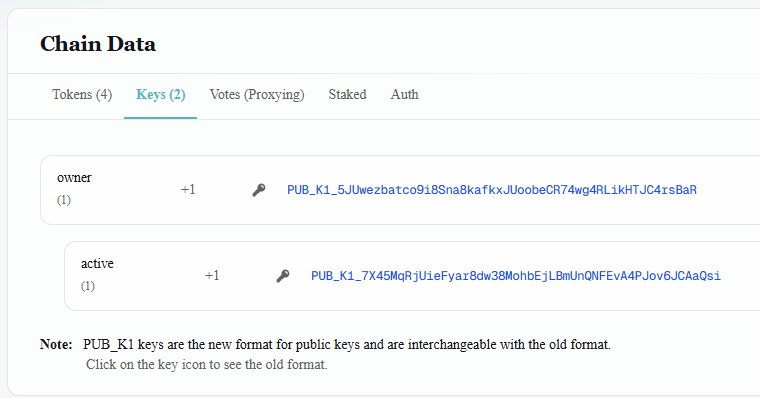Click the 'PUB_K1 keys are the new format' sentence
The height and width of the screenshot is (398, 760).
click(347, 345)
